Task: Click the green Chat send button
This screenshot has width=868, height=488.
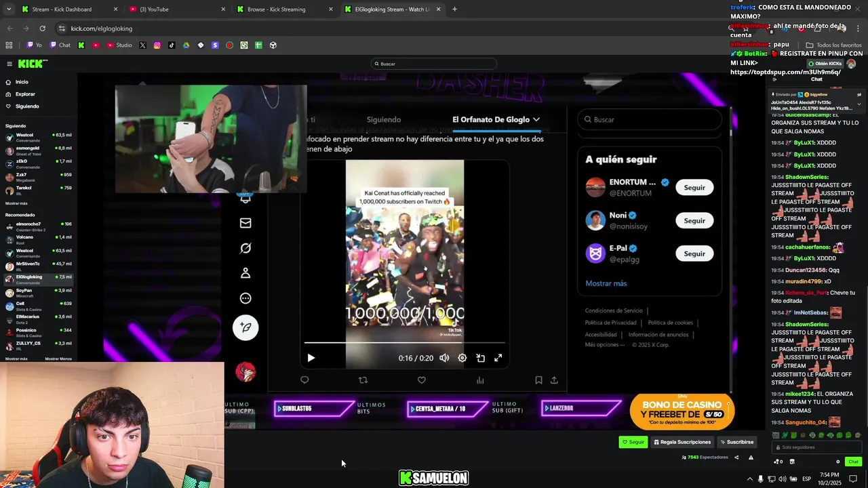Action: point(853,462)
